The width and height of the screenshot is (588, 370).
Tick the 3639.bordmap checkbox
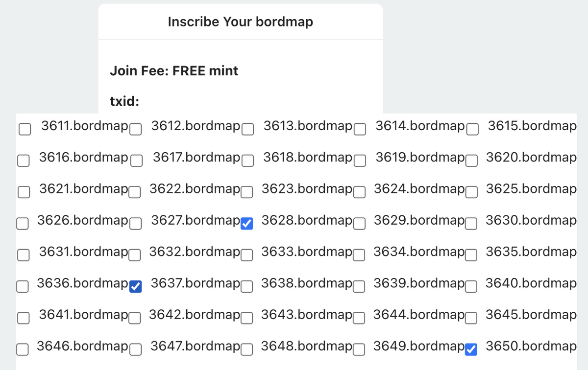(360, 287)
